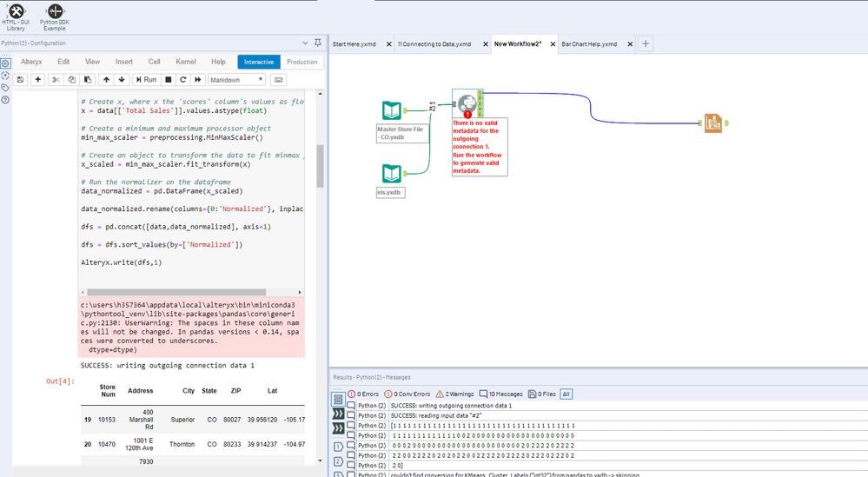Viewport: 868px width, 477px height.
Task: Pin the Python Configuration panel
Action: click(318, 43)
